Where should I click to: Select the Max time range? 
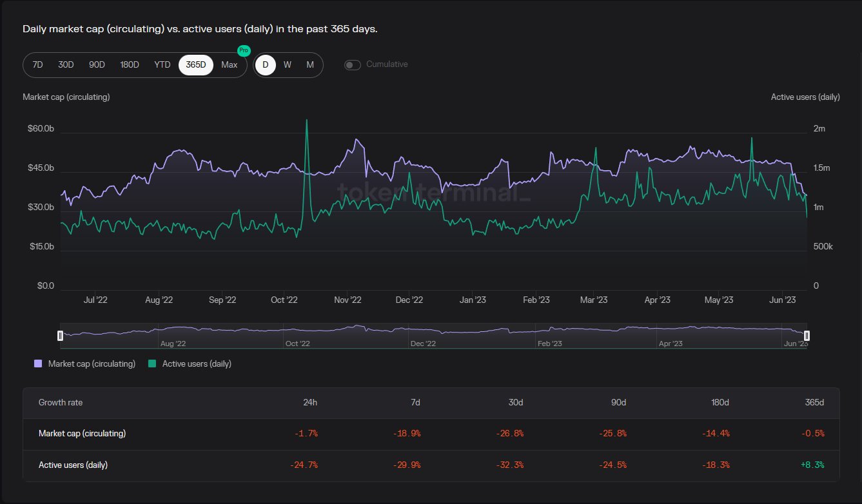[x=230, y=64]
